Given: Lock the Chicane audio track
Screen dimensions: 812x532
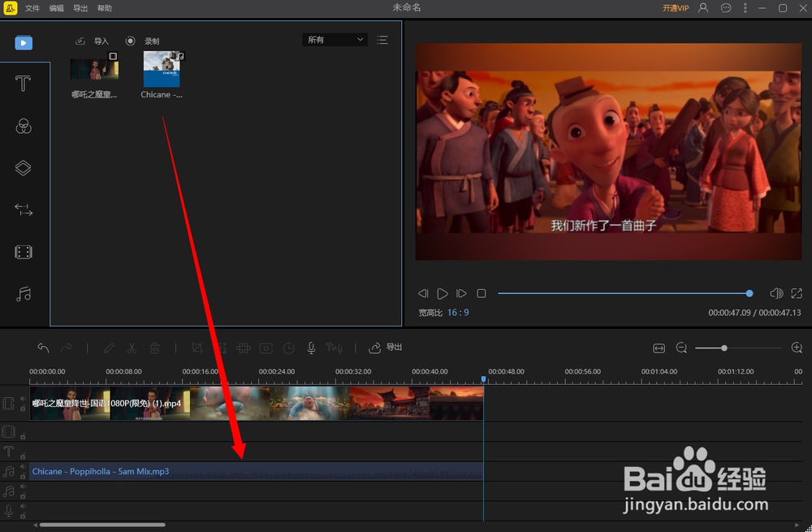Looking at the screenshot, I should point(23,476).
